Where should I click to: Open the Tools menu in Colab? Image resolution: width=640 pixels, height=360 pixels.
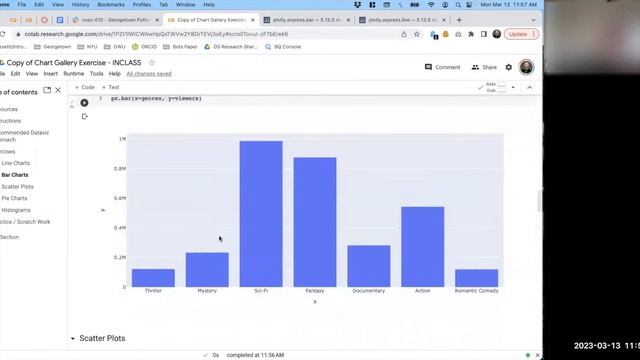(x=96, y=74)
